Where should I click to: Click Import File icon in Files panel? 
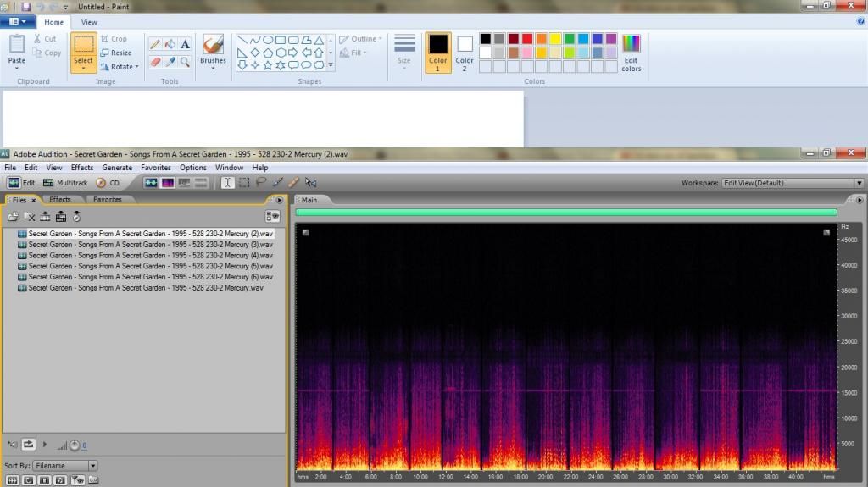[14, 216]
